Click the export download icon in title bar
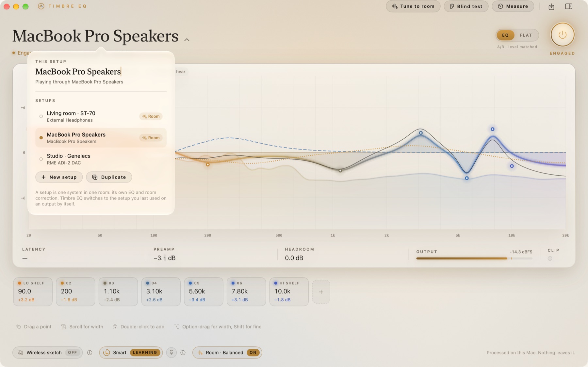Viewport: 588px width, 367px height. tap(551, 7)
